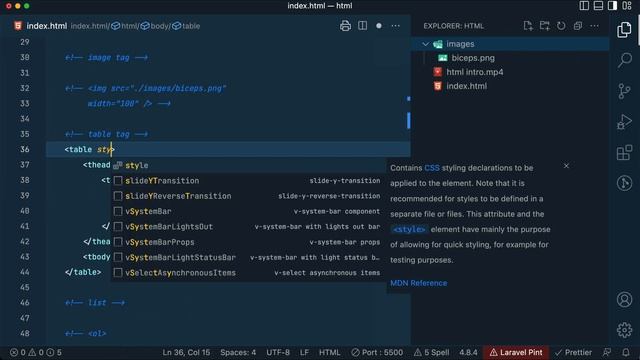Open editor More Actions ellipsis
Screen dimensions: 640x360
[396, 26]
